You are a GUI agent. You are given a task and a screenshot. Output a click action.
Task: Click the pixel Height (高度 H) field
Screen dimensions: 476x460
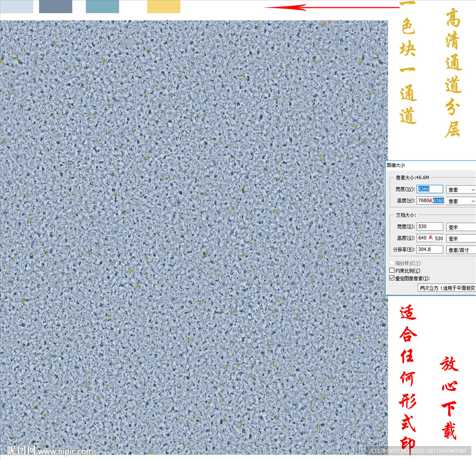coord(430,200)
